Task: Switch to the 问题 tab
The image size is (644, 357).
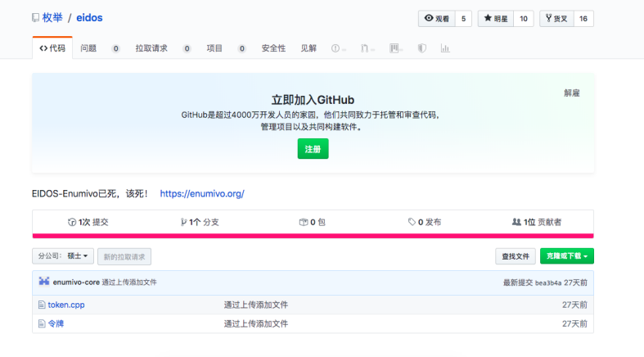Action: [88, 48]
